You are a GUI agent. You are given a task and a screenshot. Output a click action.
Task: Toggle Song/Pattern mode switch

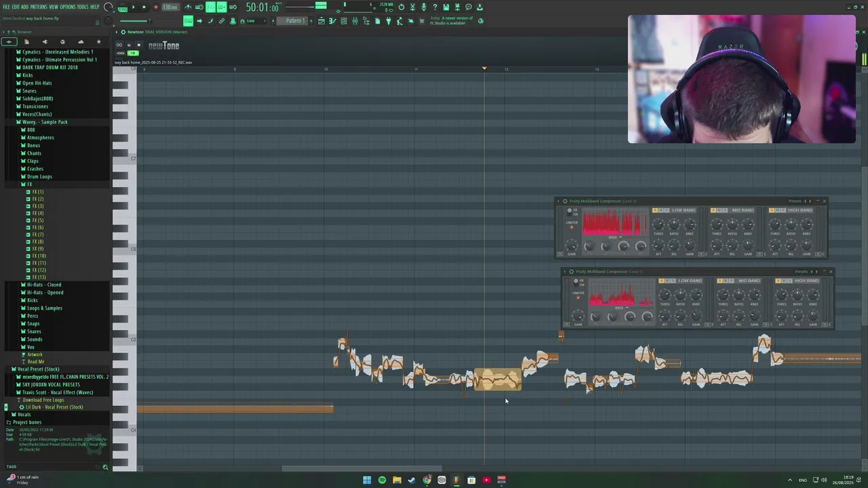[122, 8]
